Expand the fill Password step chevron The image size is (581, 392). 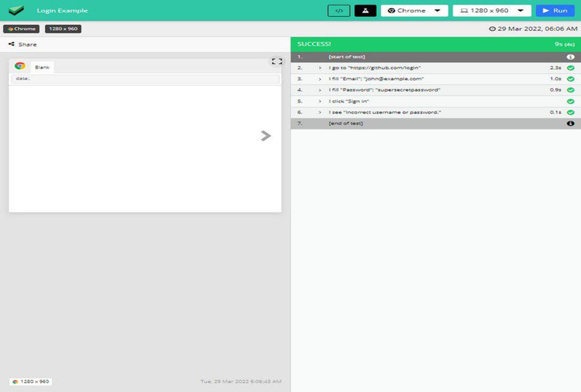pyautogui.click(x=320, y=90)
